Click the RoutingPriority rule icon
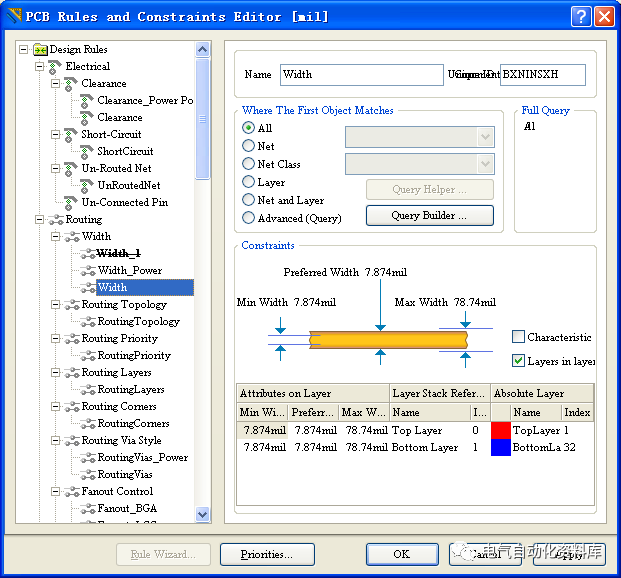 (88, 356)
